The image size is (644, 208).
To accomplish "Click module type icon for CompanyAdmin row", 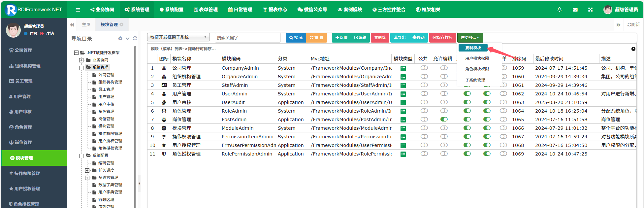I will (x=403, y=68).
